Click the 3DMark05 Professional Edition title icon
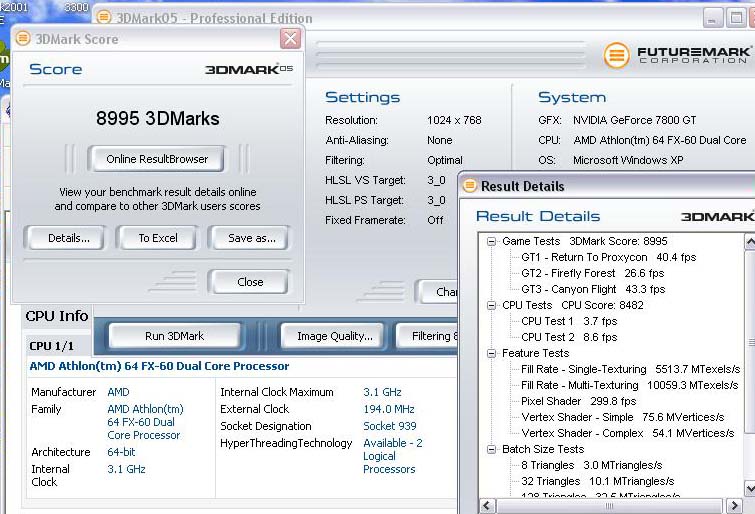This screenshot has width=755, height=514. click(x=104, y=17)
